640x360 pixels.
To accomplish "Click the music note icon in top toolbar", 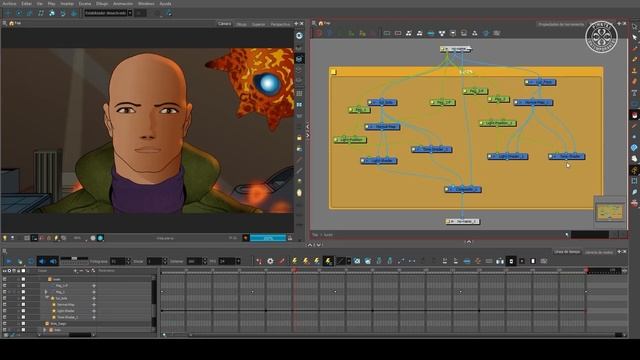I will coord(41,13).
